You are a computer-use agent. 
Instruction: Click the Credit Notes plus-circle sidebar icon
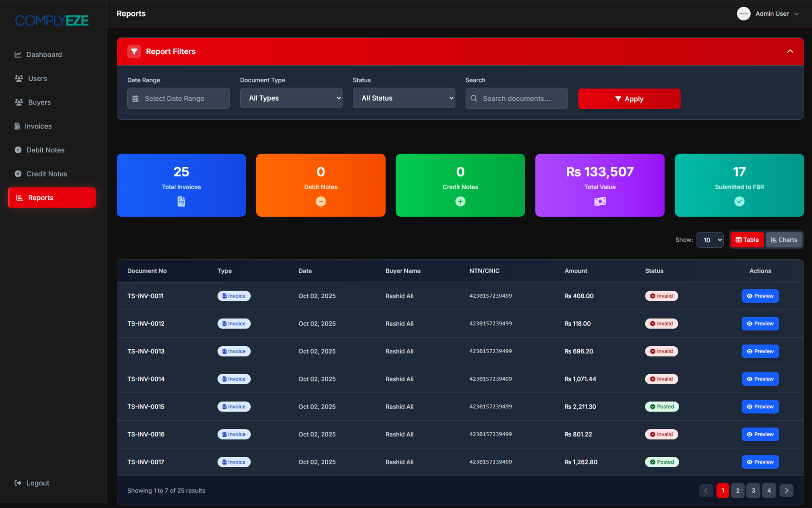(x=18, y=174)
